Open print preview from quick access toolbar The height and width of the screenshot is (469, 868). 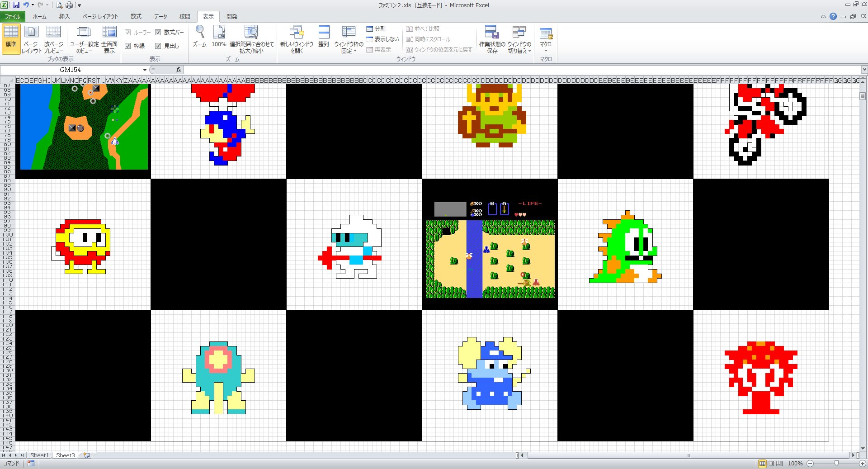pos(59,5)
